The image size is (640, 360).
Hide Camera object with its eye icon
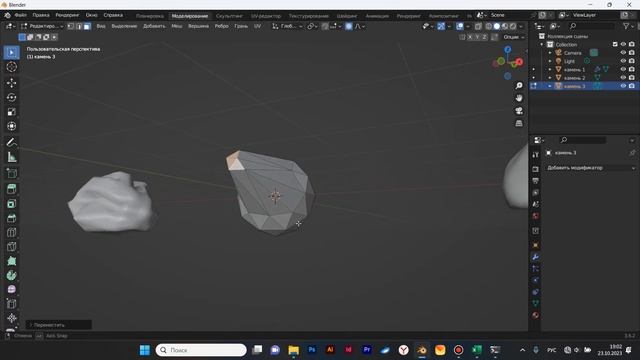tap(623, 53)
